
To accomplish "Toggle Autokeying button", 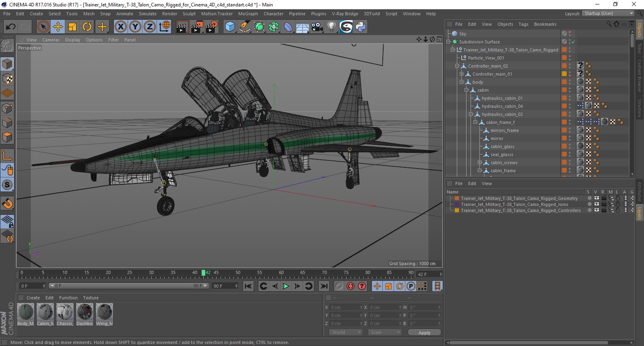I will (351, 286).
